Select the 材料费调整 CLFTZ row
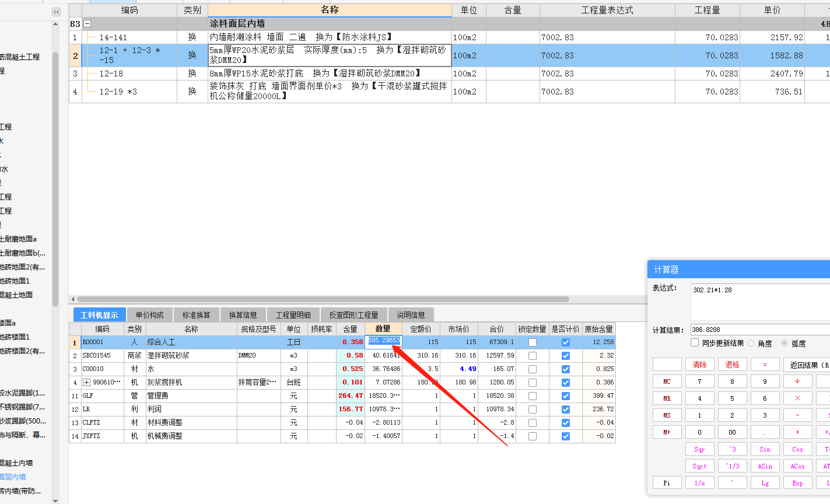Viewport: 830px width, 504px height. (x=342, y=423)
